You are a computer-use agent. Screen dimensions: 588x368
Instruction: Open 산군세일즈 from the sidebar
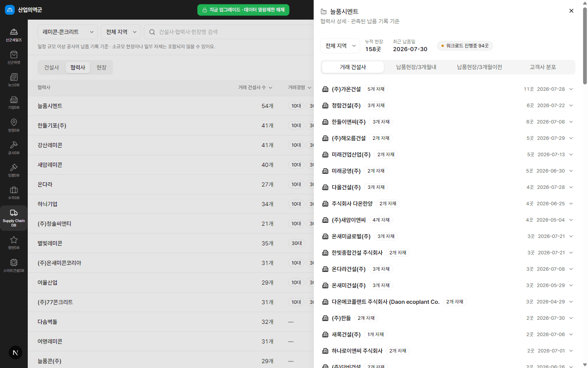pos(14,35)
